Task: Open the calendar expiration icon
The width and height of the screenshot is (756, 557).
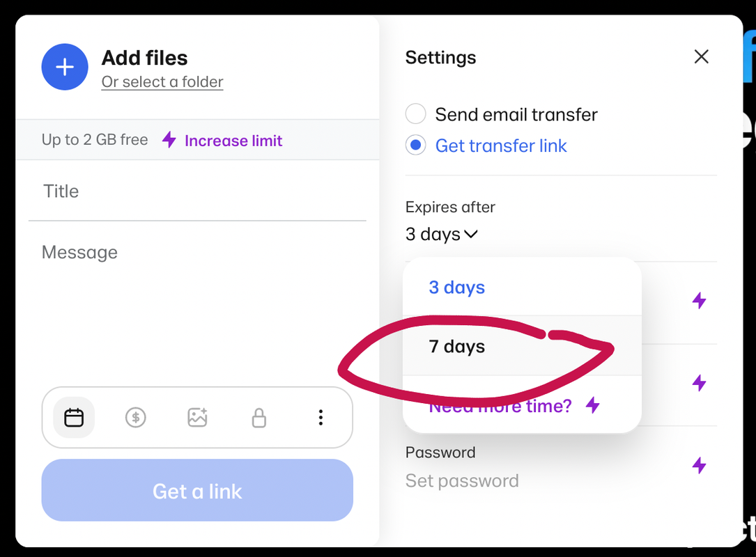Action: [x=74, y=417]
